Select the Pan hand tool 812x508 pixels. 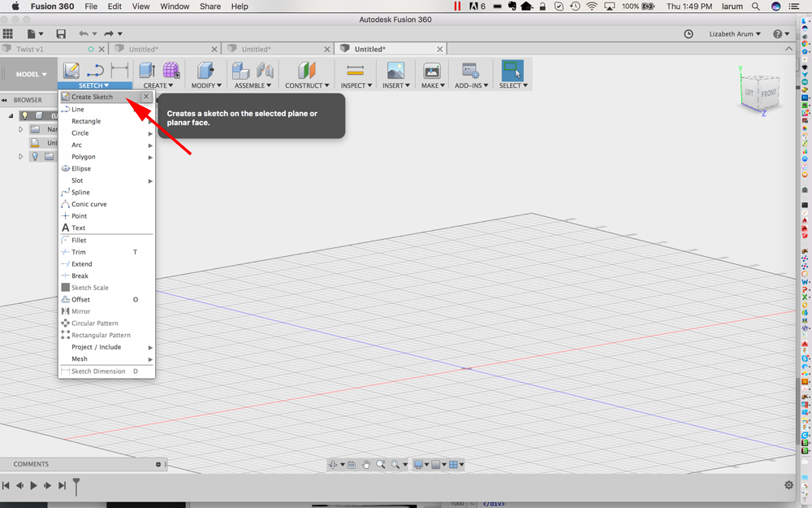[366, 464]
